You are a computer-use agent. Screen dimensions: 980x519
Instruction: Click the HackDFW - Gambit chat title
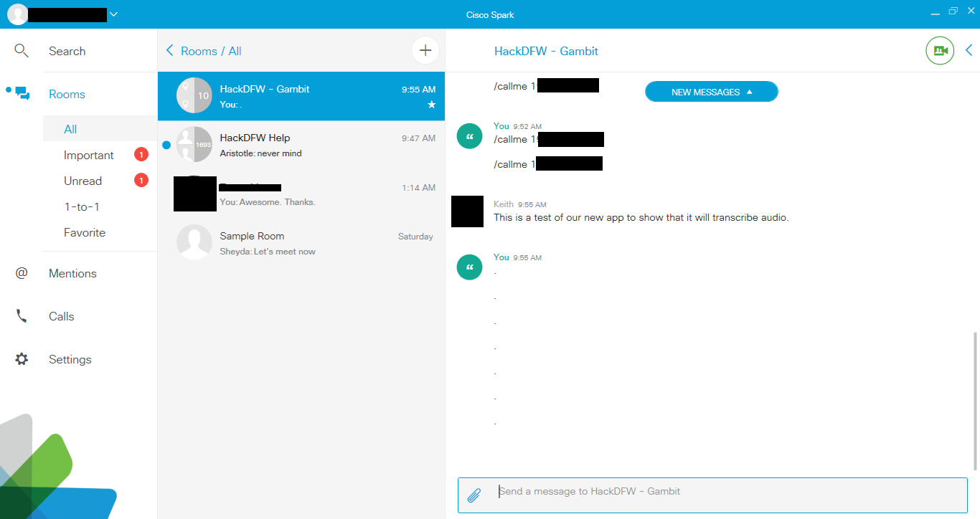(546, 51)
